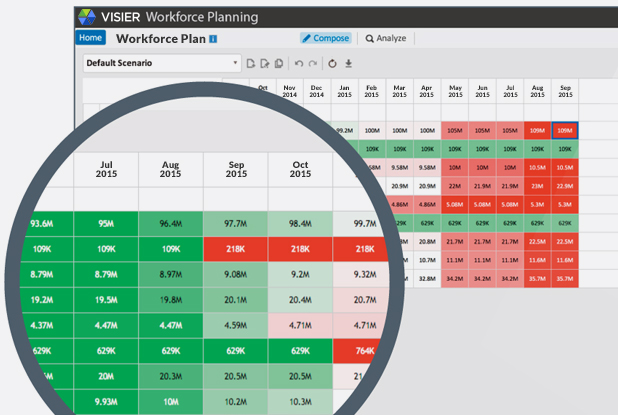The image size is (618, 415).
Task: Click the Nov 2014 column header
Action: pos(290,91)
